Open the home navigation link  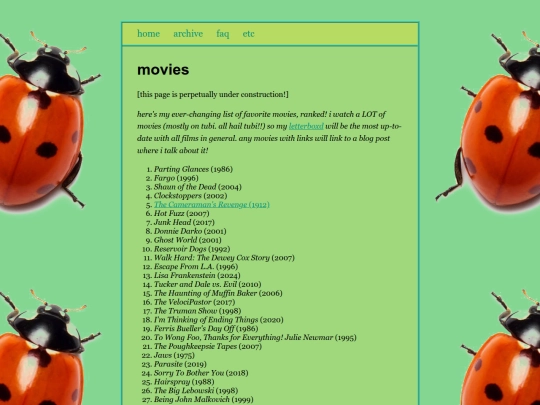(148, 34)
